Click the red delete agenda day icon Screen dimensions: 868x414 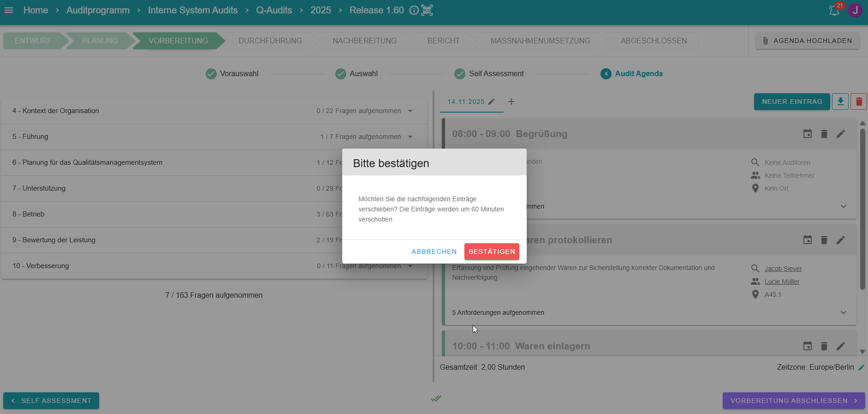pos(858,102)
